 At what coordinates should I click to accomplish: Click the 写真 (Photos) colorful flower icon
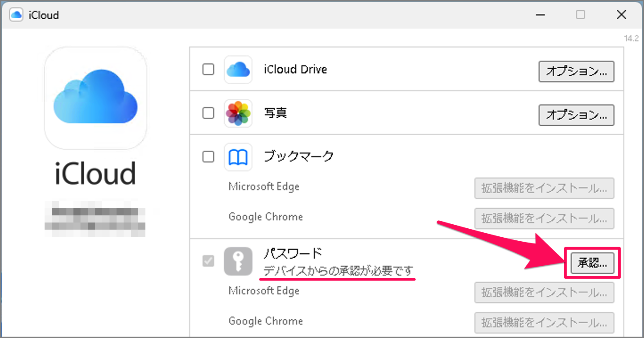[238, 113]
